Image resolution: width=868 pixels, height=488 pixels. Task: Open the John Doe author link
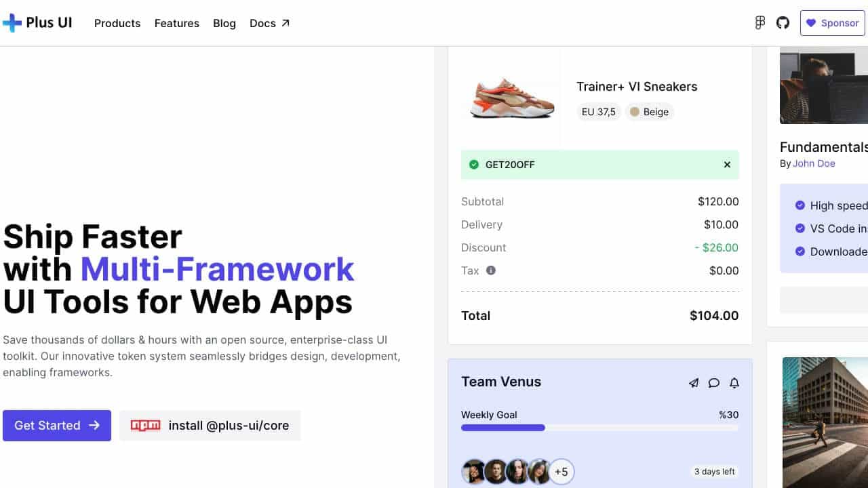pyautogui.click(x=814, y=163)
